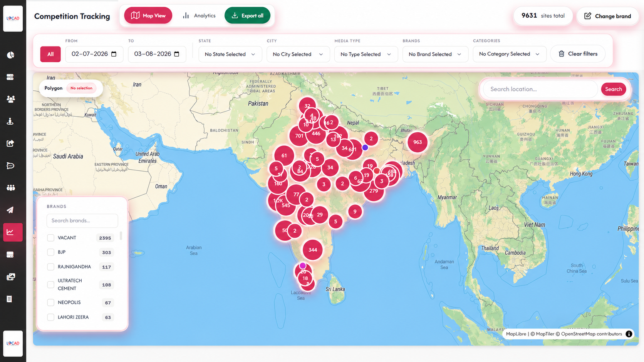Viewport: 644px width, 362px height.
Task: Open the image gallery sidebar icon
Action: (x=11, y=277)
